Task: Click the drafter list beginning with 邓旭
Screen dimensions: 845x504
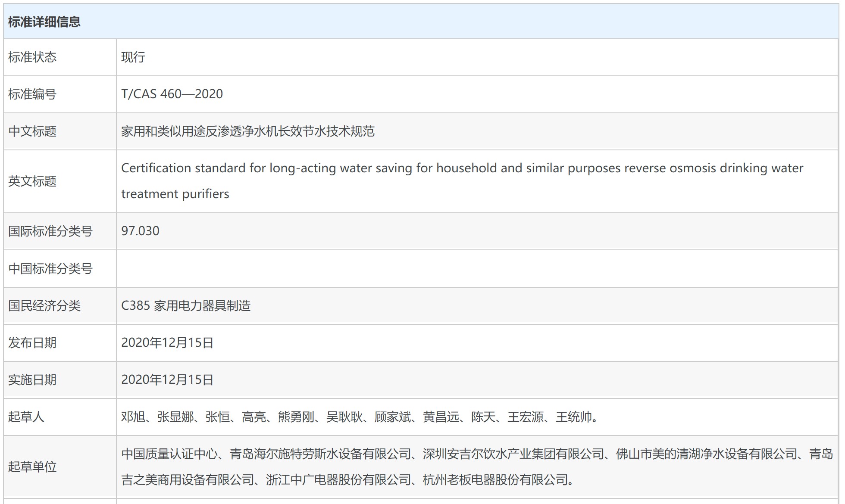Action: point(360,417)
